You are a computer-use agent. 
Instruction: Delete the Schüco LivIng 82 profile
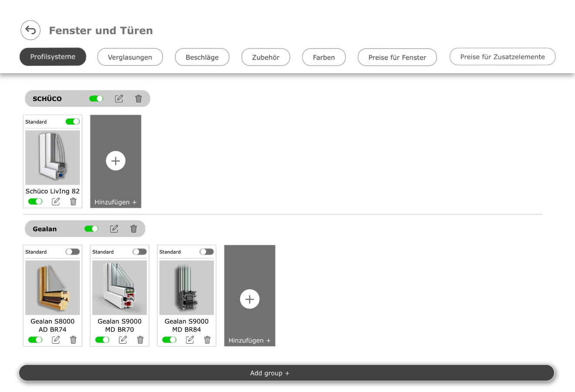73,201
